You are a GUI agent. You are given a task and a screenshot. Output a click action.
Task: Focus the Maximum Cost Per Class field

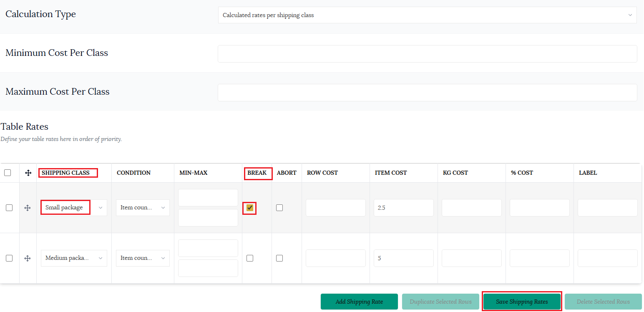pyautogui.click(x=428, y=93)
